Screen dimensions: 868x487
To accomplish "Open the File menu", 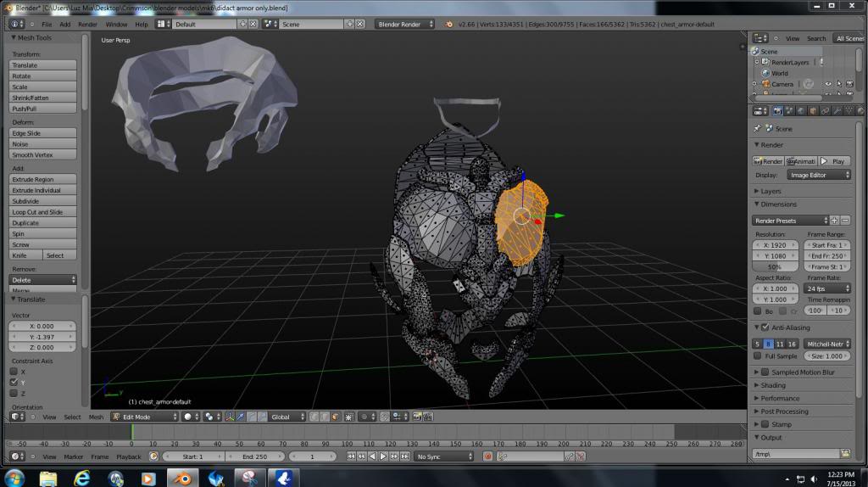I will pyautogui.click(x=47, y=25).
